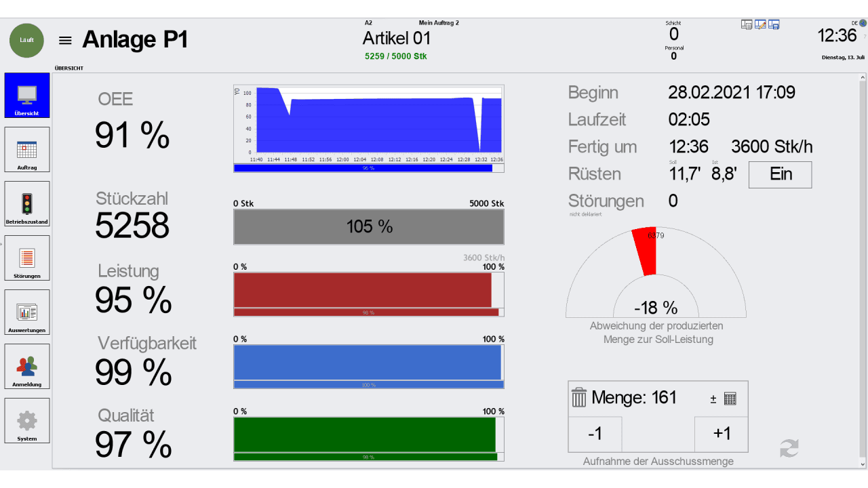
Task: Open the Störungen list view
Action: (27, 258)
